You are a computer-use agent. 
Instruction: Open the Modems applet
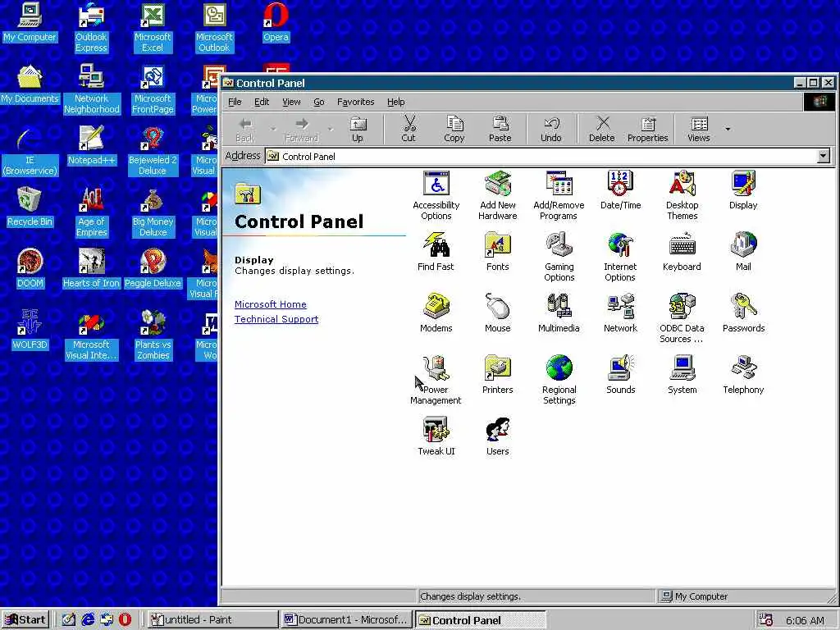tap(436, 313)
